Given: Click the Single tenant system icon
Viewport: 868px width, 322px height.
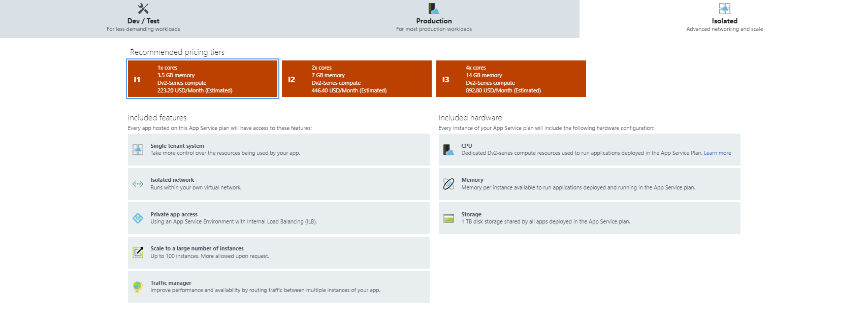Looking at the screenshot, I should click(138, 149).
